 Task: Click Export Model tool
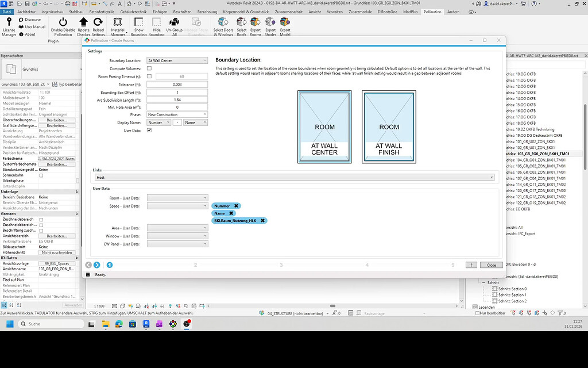(285, 26)
